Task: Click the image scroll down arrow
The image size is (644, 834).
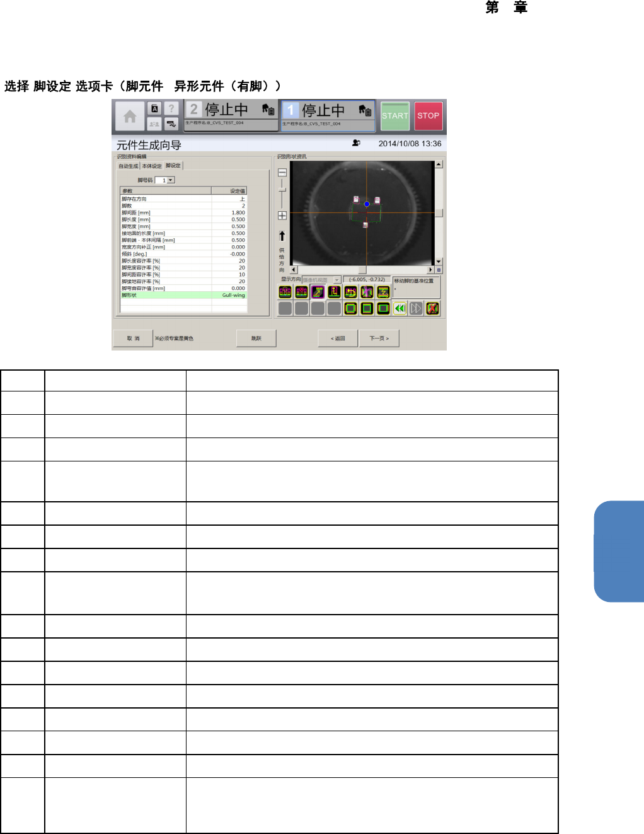Action: point(439,262)
